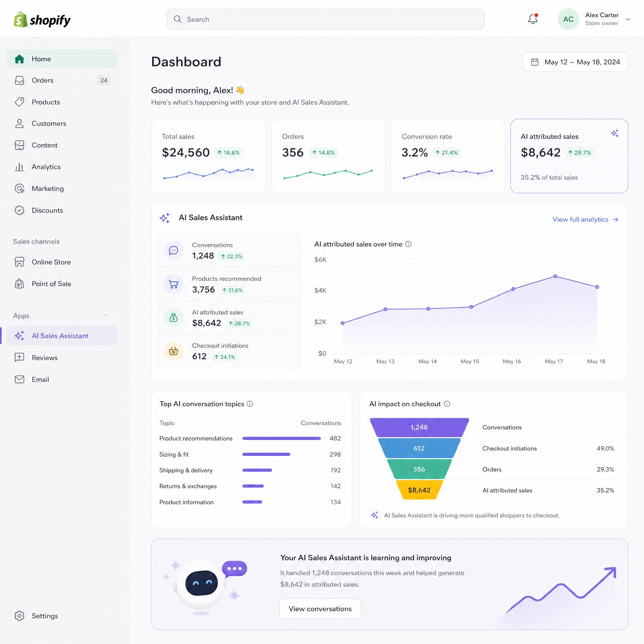Click the AI attributed sales money bag icon

click(173, 318)
